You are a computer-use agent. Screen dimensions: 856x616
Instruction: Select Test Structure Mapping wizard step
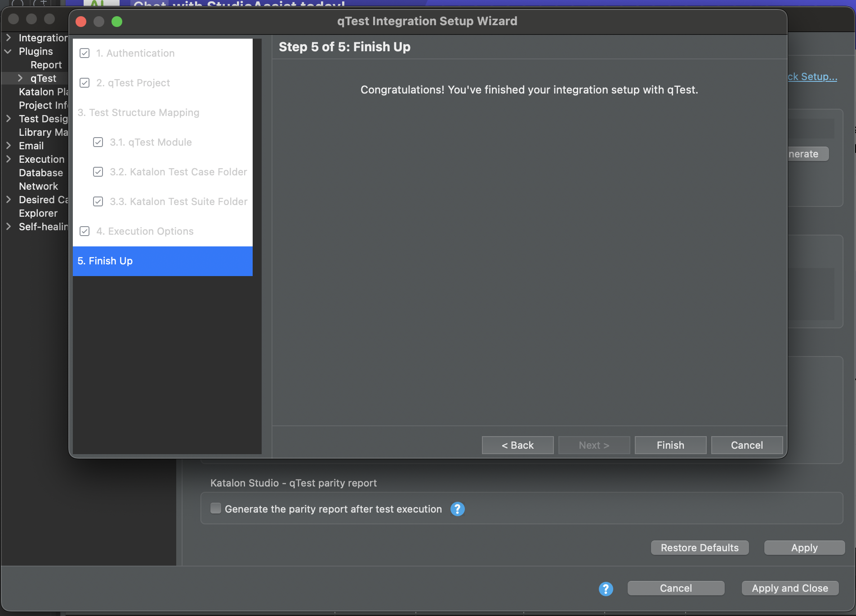point(138,112)
